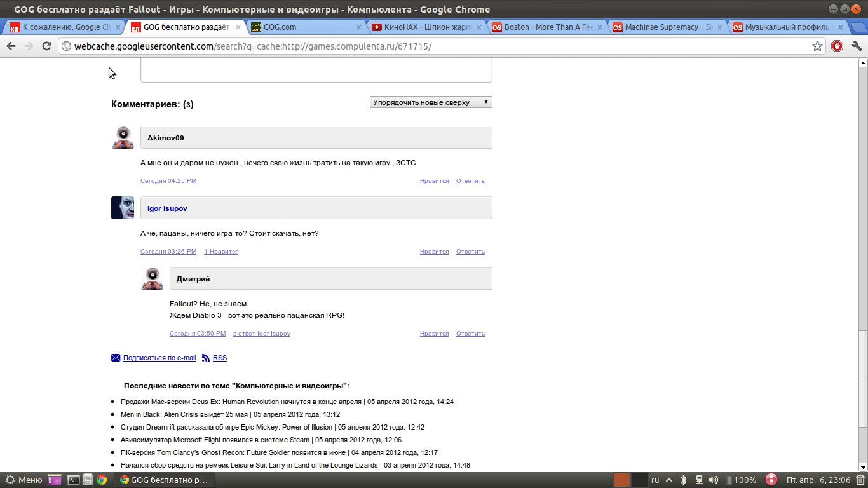This screenshot has width=868, height=488.
Task: Go back with the browser back arrow
Action: [11, 46]
